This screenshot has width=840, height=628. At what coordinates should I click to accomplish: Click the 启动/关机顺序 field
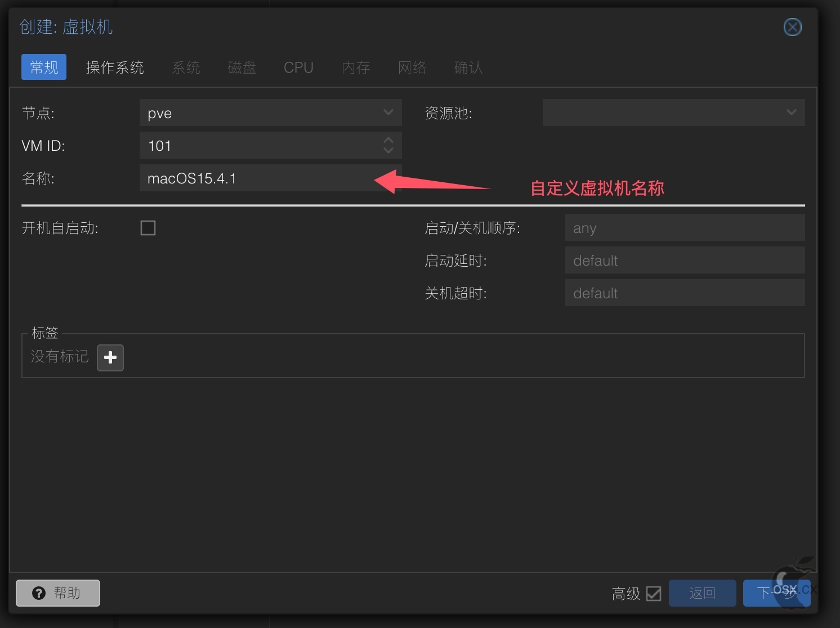[685, 227]
